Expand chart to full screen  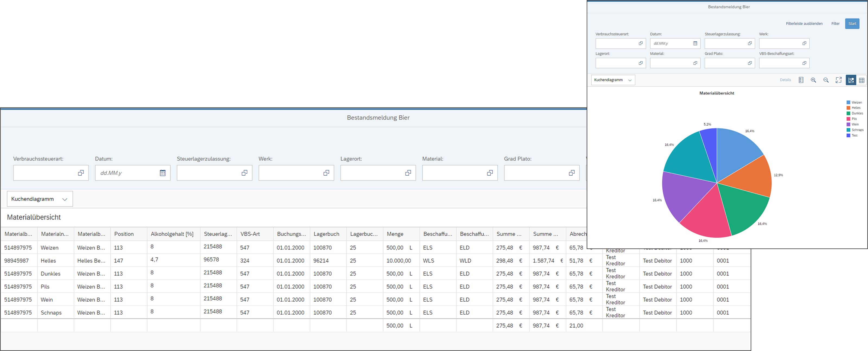tap(839, 80)
